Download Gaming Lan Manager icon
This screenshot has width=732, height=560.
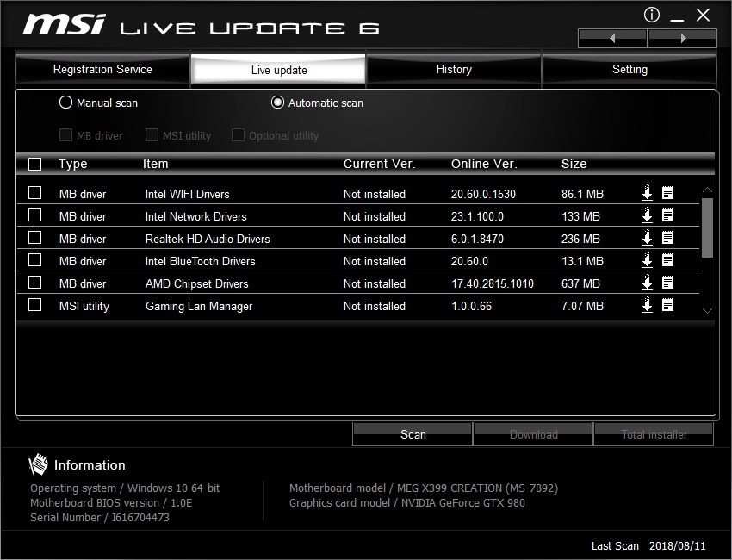coord(647,305)
